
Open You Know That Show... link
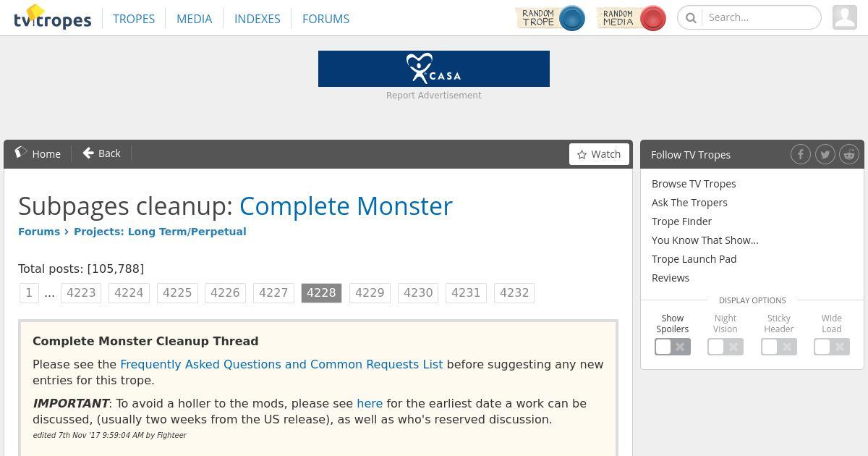pos(705,240)
